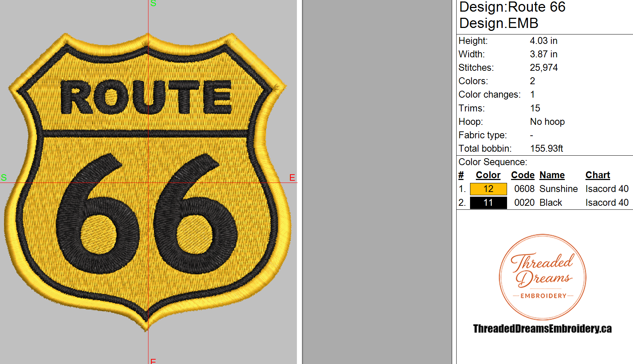Click the Chart column header

[597, 175]
